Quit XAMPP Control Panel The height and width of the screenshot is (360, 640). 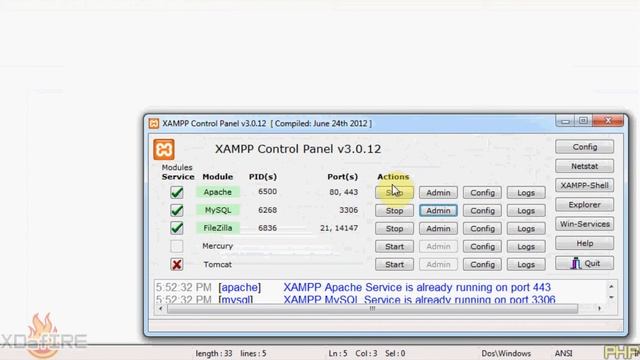coord(584,263)
